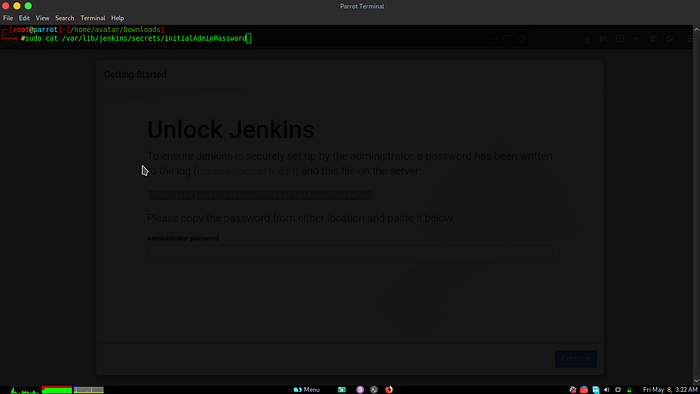The height and width of the screenshot is (394, 700).
Task: Open the Edit menu
Action: [24, 18]
